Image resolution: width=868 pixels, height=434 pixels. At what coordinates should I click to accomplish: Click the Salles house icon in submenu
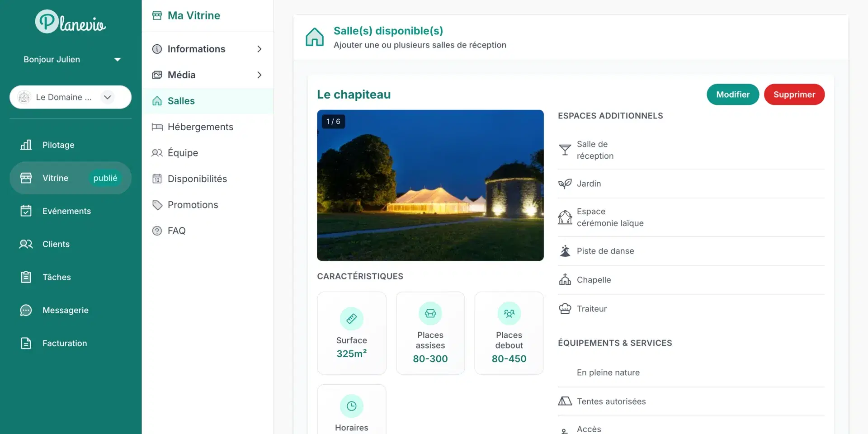[x=157, y=101]
